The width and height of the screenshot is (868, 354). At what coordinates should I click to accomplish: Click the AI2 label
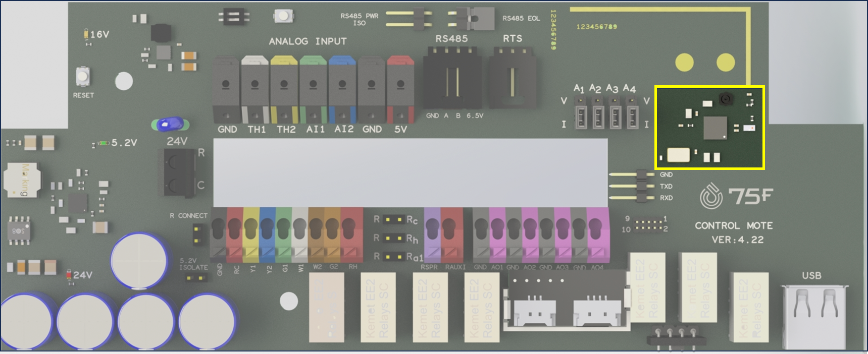tap(344, 129)
